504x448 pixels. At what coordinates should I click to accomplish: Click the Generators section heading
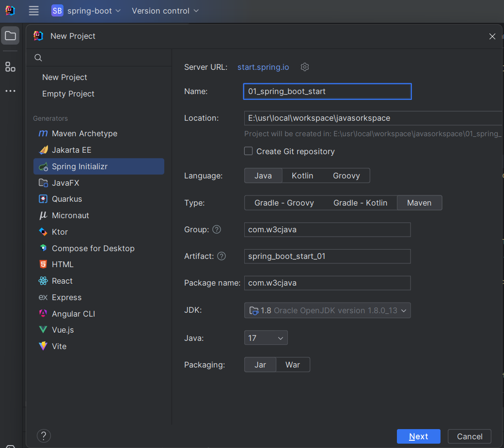[x=50, y=118]
